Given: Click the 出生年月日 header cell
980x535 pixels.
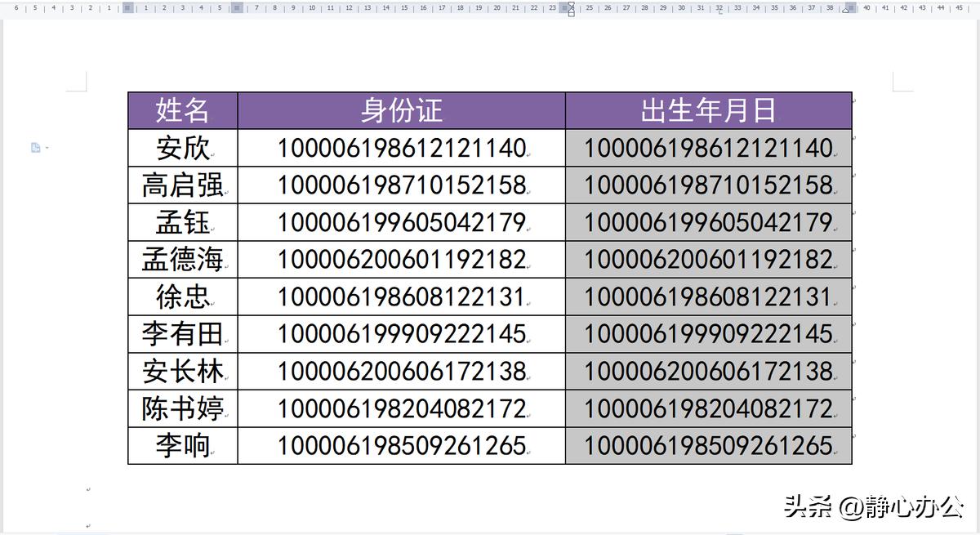Looking at the screenshot, I should [707, 109].
